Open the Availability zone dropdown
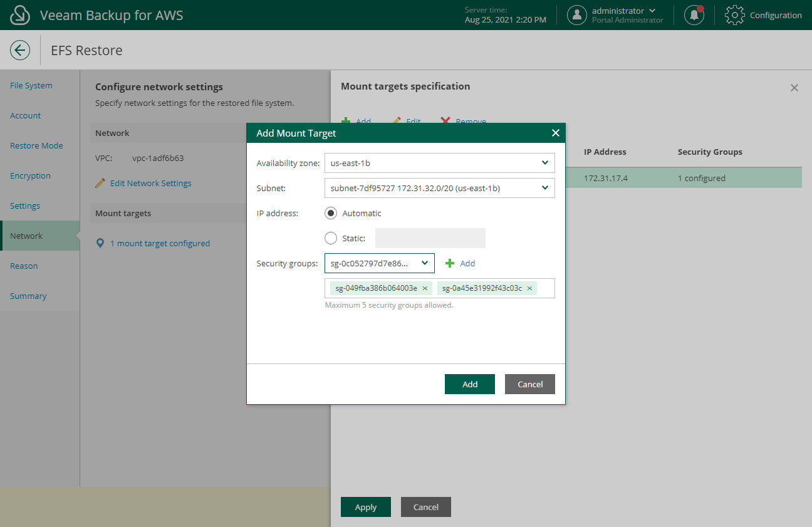 (x=440, y=163)
